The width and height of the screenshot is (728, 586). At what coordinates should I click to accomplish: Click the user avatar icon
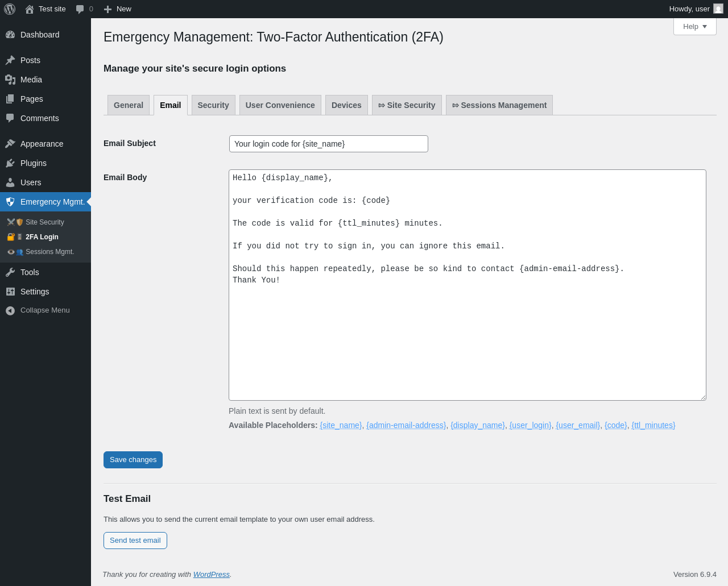pos(718,9)
